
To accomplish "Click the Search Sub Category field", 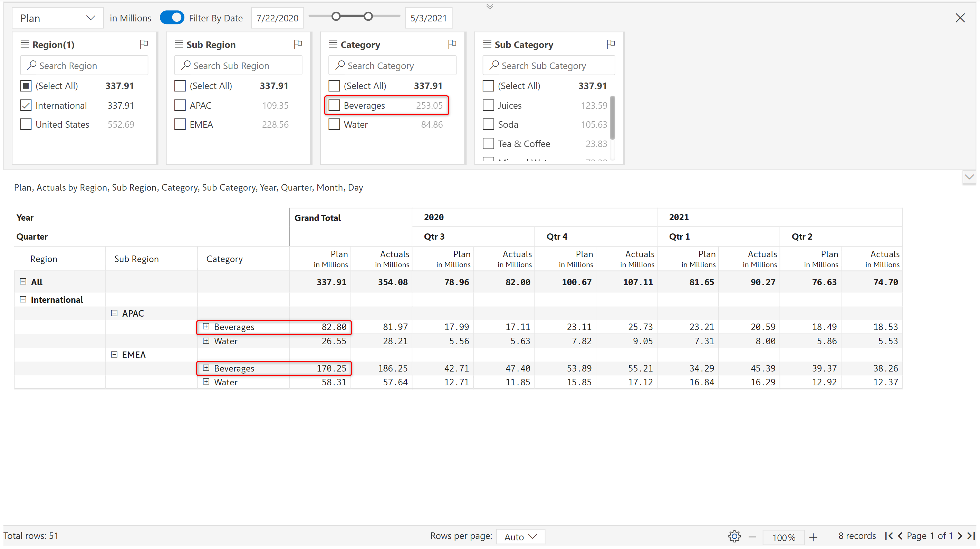I will [x=548, y=66].
